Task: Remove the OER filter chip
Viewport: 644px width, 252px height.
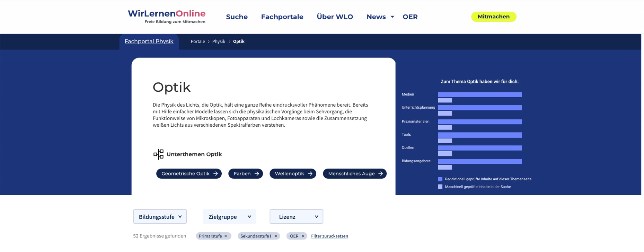Action: click(x=303, y=236)
